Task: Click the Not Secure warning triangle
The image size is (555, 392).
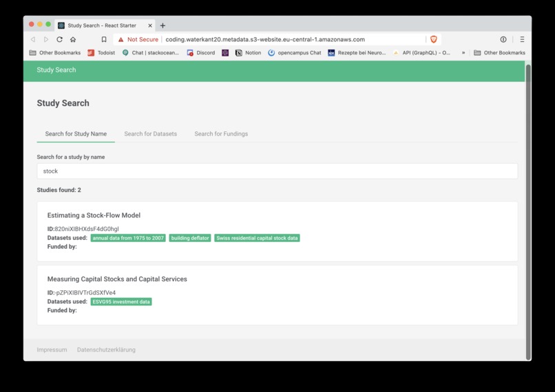Action: point(121,40)
